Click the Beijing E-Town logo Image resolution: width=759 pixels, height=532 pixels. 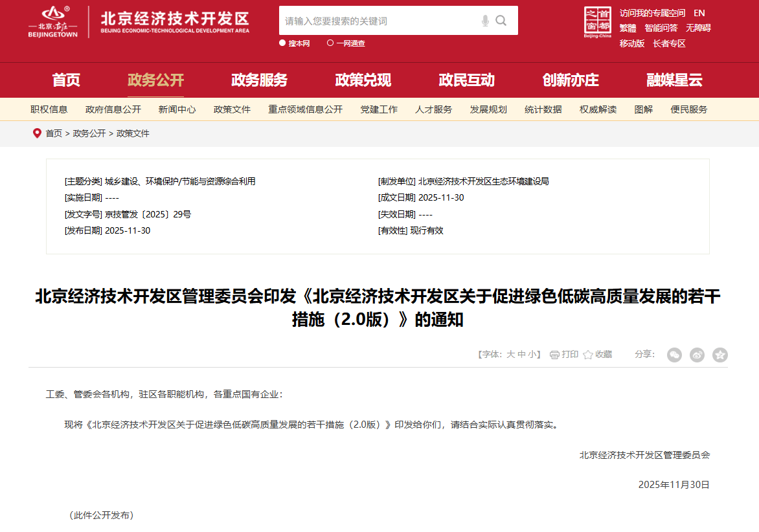point(53,22)
